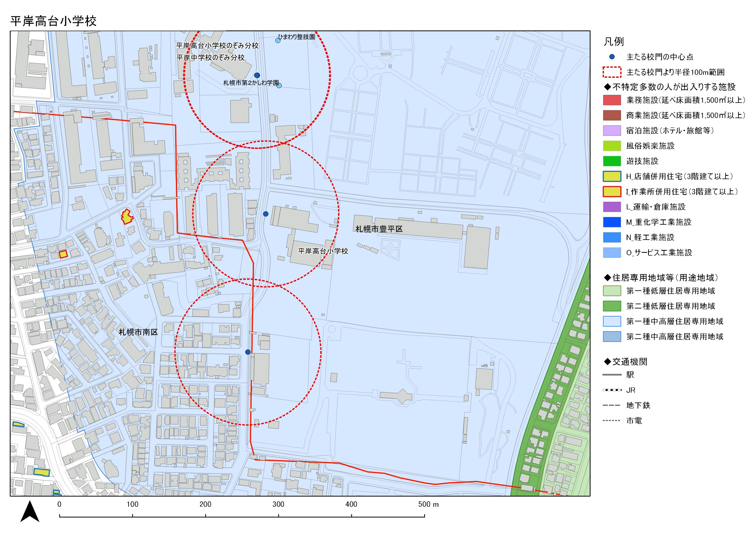Click the upper blue-outlined yellow building in the bottom-left corner
The image size is (756, 534).
click(18, 424)
